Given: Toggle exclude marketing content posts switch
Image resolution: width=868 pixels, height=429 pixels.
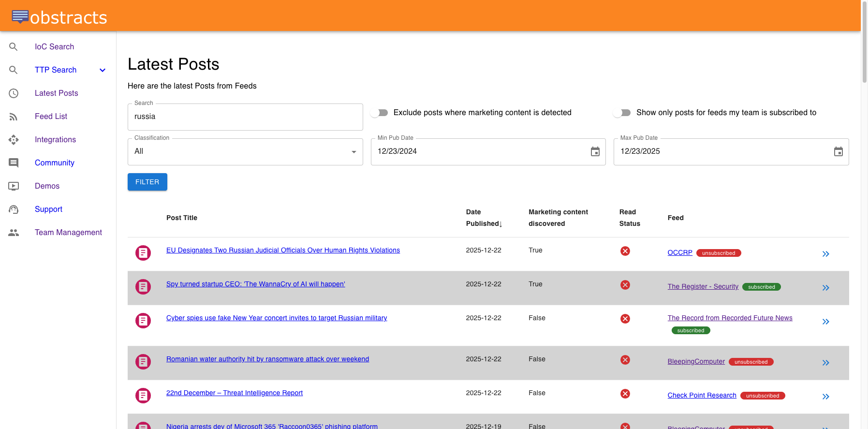Looking at the screenshot, I should pos(380,113).
